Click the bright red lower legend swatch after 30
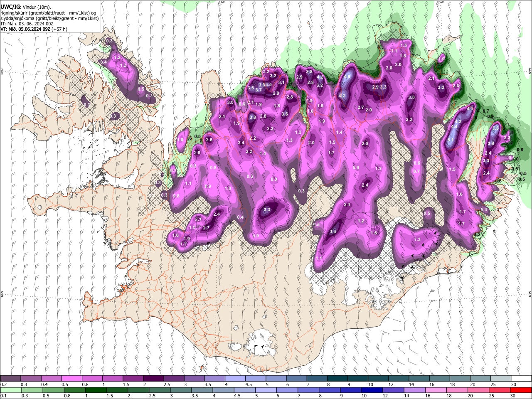Image resolution: width=532 pixels, height=399 pixels. [x=520, y=390]
